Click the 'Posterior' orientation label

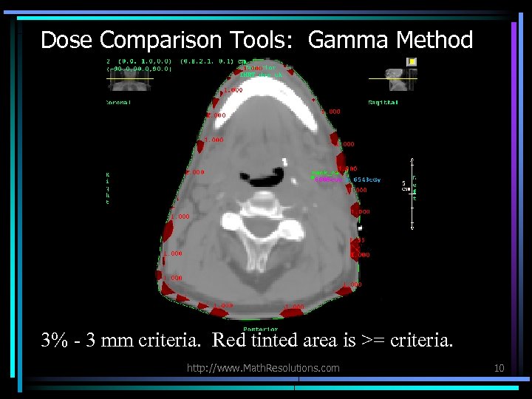click(x=261, y=329)
